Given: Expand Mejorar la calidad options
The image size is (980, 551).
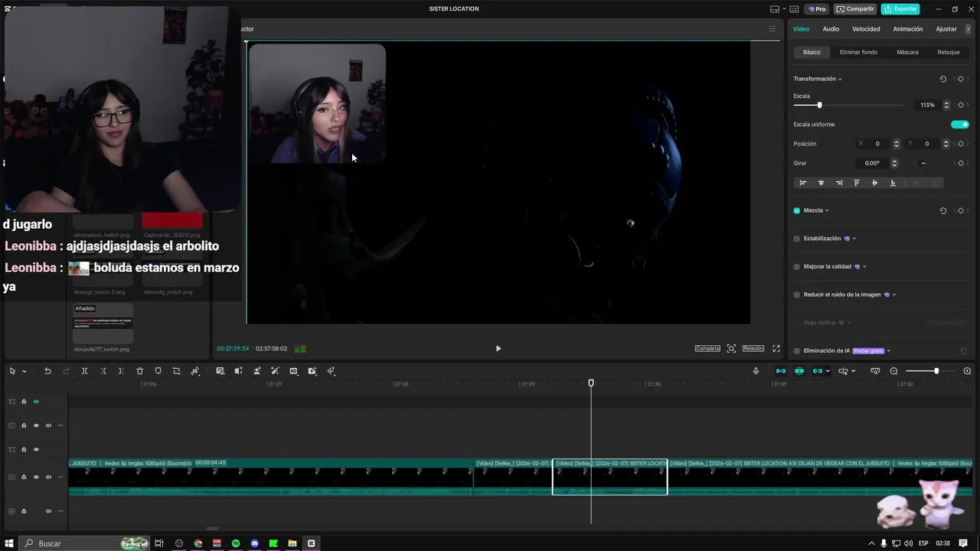Looking at the screenshot, I should [864, 266].
